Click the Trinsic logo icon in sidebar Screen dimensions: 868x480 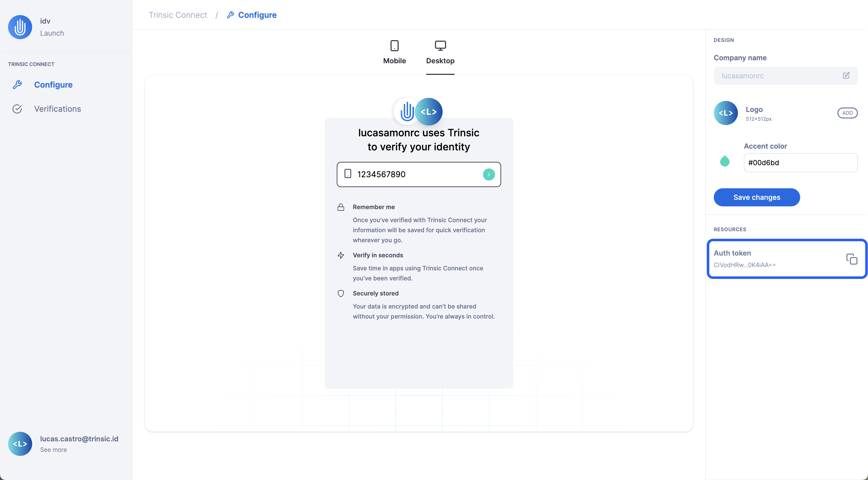[20, 27]
